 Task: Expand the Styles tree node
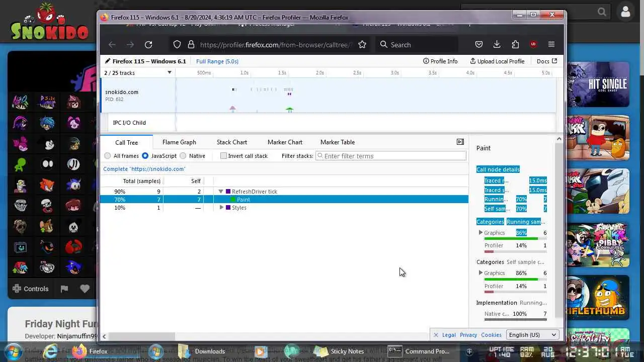pyautogui.click(x=221, y=208)
